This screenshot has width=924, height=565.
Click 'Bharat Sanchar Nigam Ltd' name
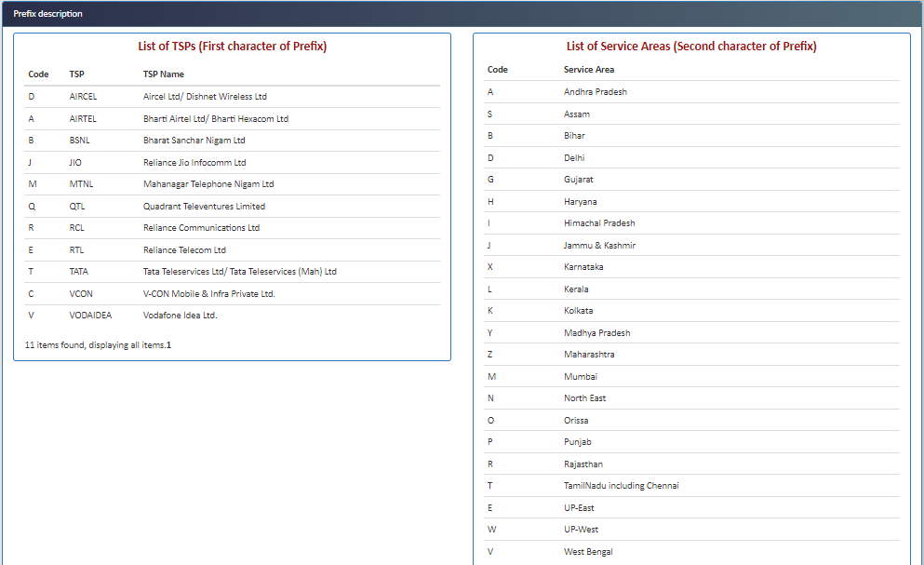[194, 141]
